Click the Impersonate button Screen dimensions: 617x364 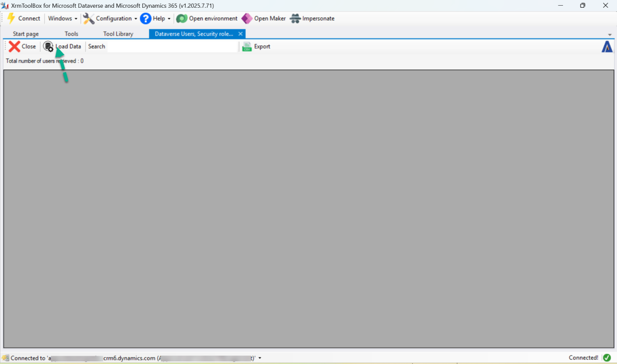(x=312, y=19)
